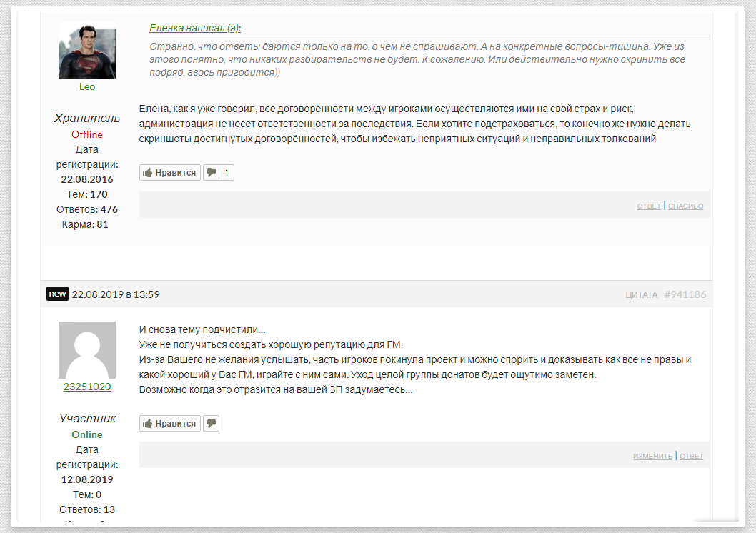Click the default gray avatar of user 23251020
This screenshot has width=756, height=533.
[87, 350]
